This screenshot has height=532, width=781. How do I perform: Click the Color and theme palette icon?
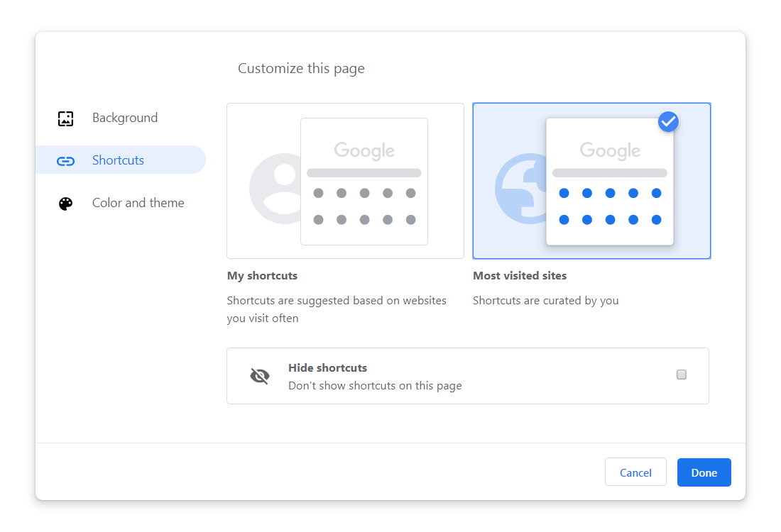(65, 204)
